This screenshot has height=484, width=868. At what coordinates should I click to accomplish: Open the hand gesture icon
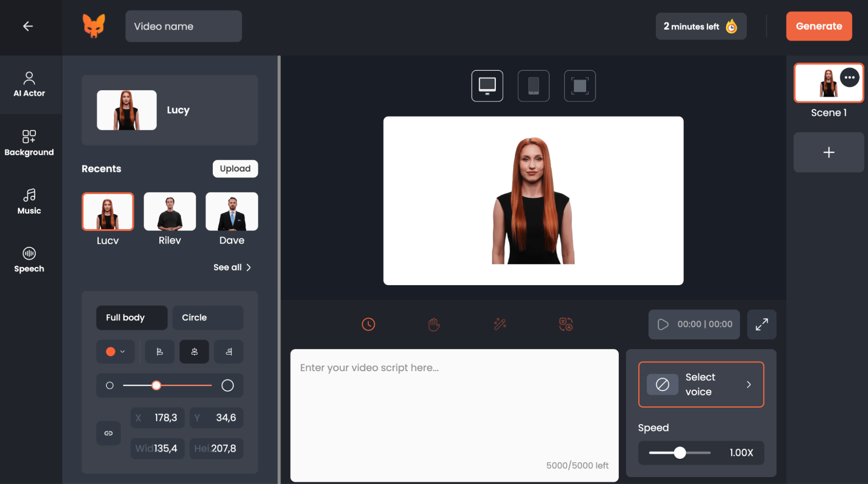pyautogui.click(x=434, y=324)
